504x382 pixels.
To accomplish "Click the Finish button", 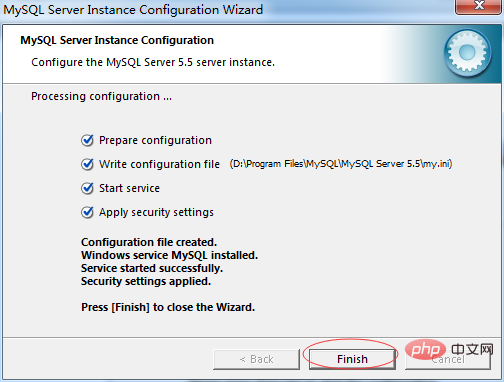I will point(352,359).
